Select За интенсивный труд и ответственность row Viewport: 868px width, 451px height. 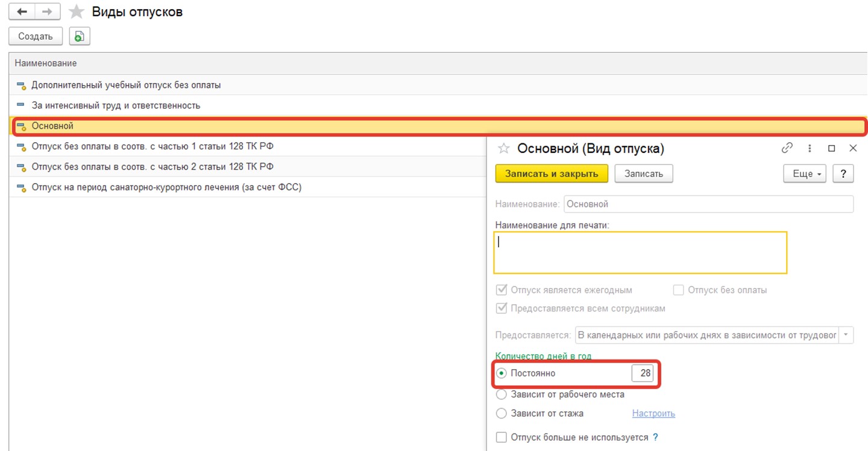click(116, 105)
